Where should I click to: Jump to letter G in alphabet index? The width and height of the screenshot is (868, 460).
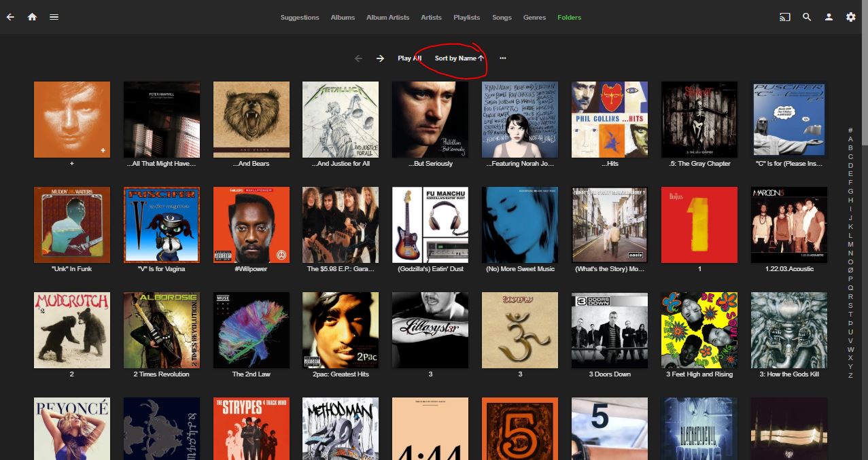click(x=850, y=191)
